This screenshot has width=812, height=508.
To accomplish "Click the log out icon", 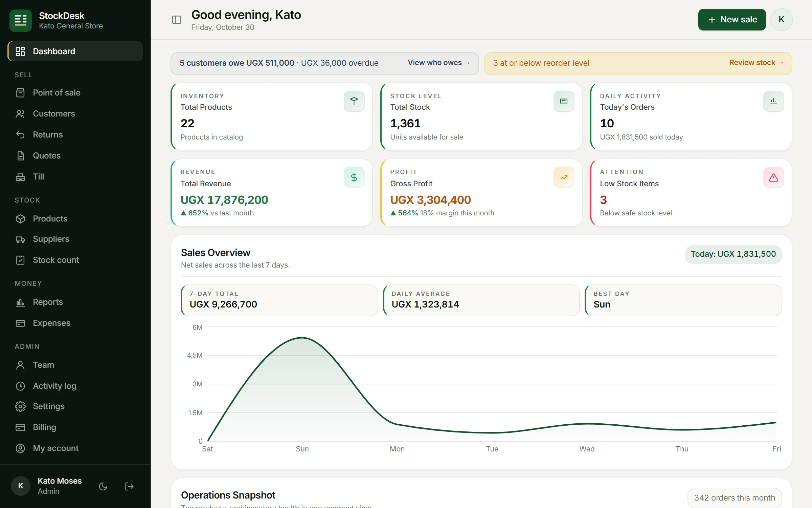I will [129, 486].
